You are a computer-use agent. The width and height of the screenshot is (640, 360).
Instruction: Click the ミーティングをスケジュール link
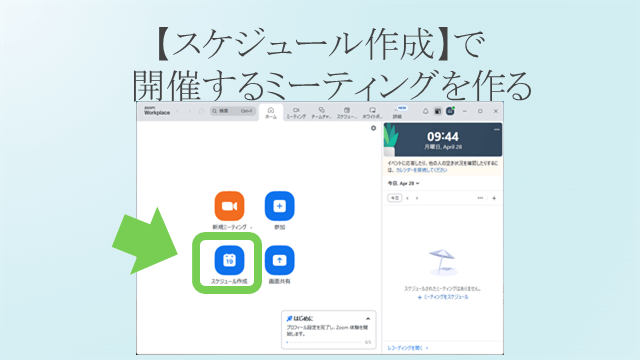point(443,297)
